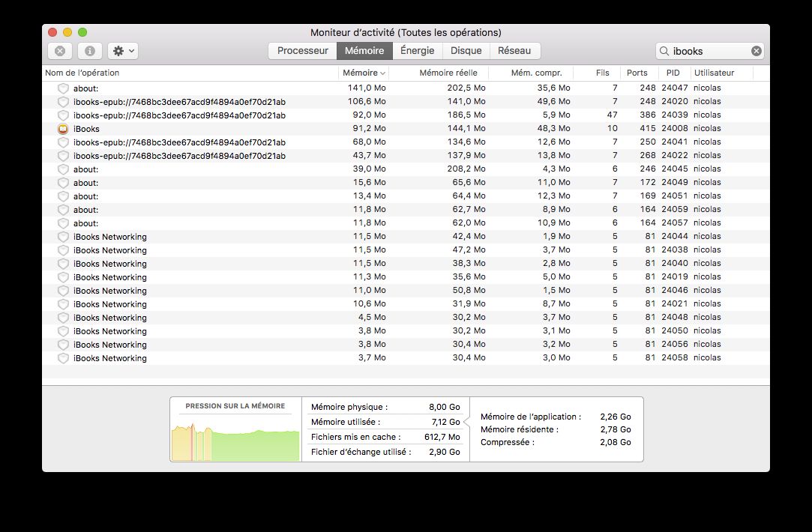Sort by Fils column header

pos(597,73)
